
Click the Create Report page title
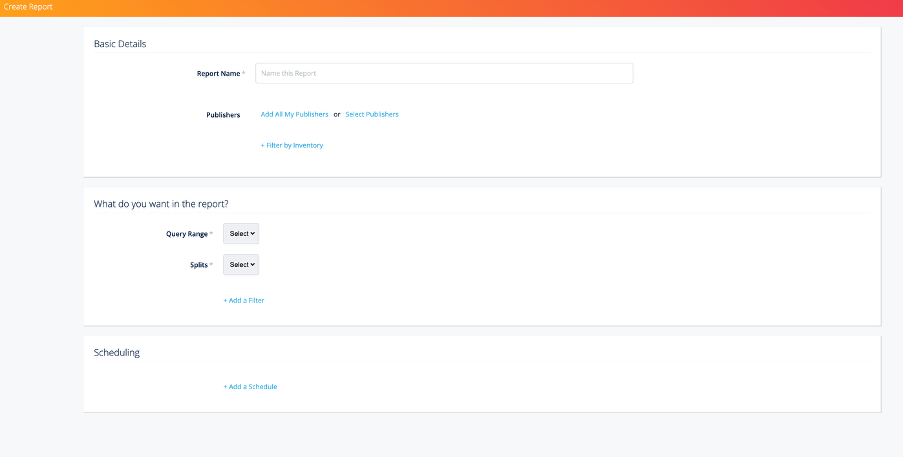(x=28, y=7)
